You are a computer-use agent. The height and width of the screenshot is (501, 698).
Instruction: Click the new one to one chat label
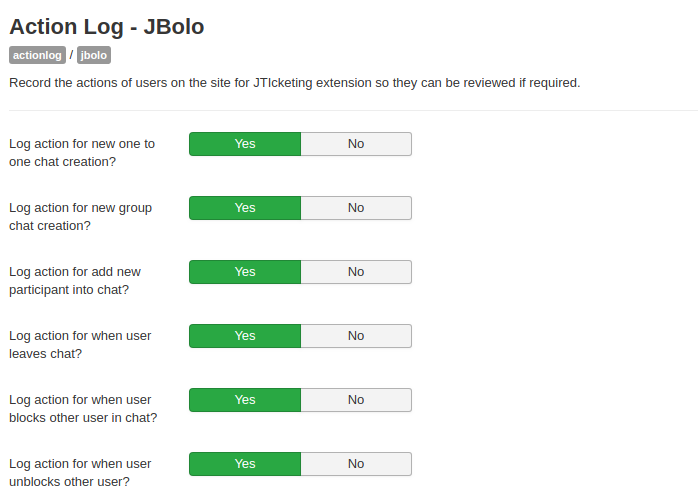[81, 152]
